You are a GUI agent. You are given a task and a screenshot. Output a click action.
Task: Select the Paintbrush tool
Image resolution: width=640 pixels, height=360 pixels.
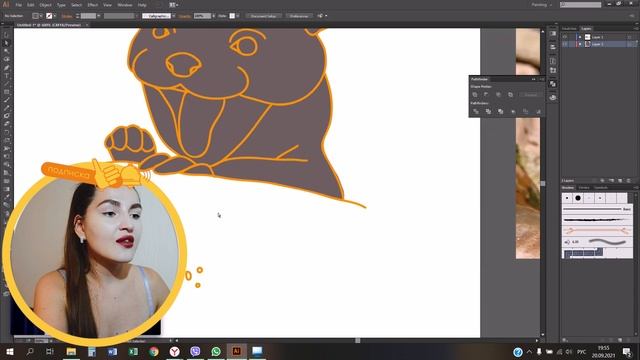[x=6, y=100]
